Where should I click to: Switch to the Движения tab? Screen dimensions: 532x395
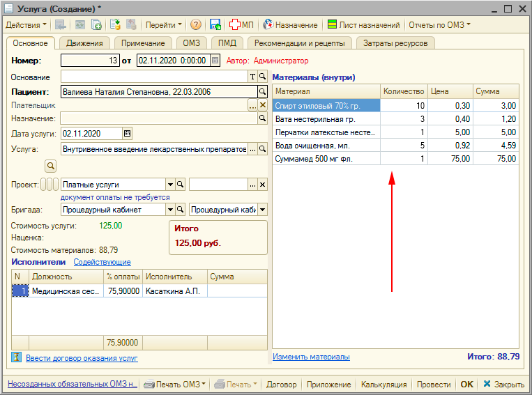click(x=85, y=43)
